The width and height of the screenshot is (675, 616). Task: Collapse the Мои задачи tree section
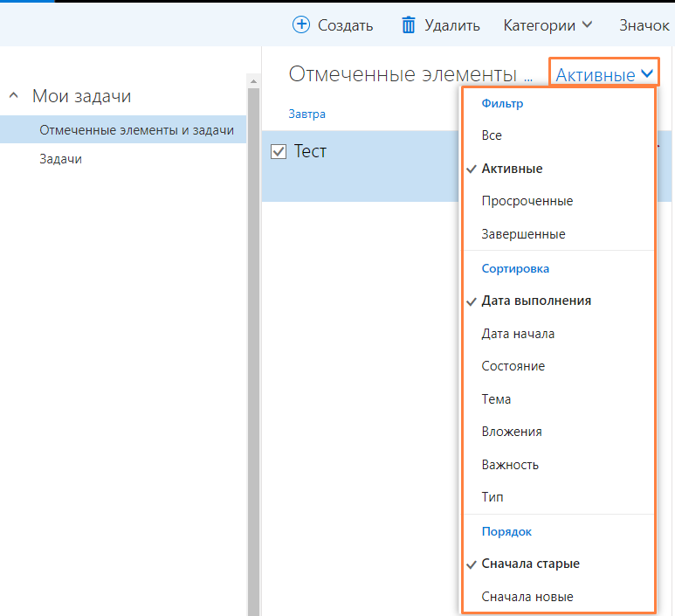[x=14, y=96]
